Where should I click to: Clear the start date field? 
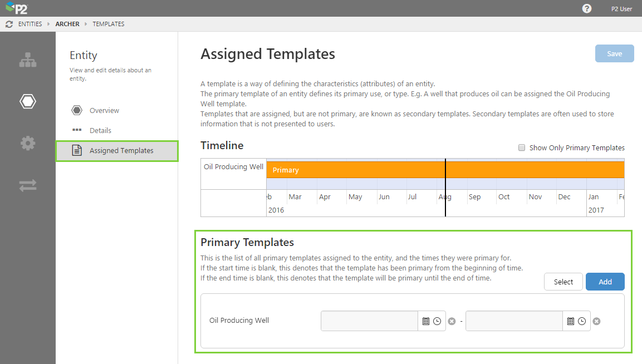click(452, 321)
